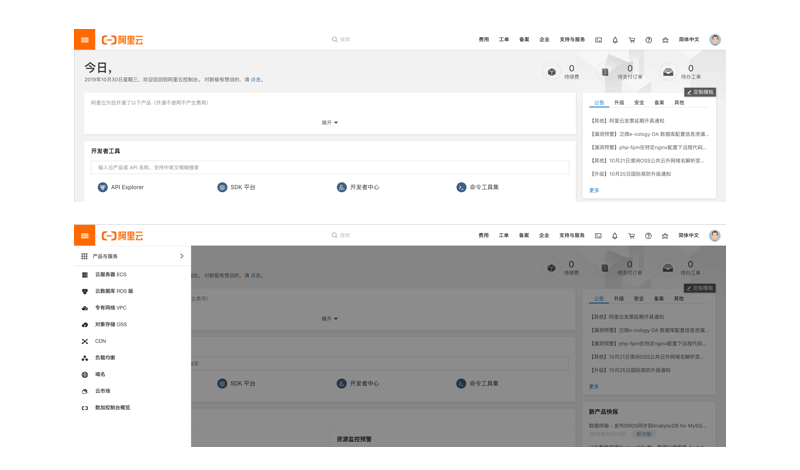Click the 待支付订单 document icon in top screenshot
This screenshot has width=800, height=470.
tap(605, 72)
